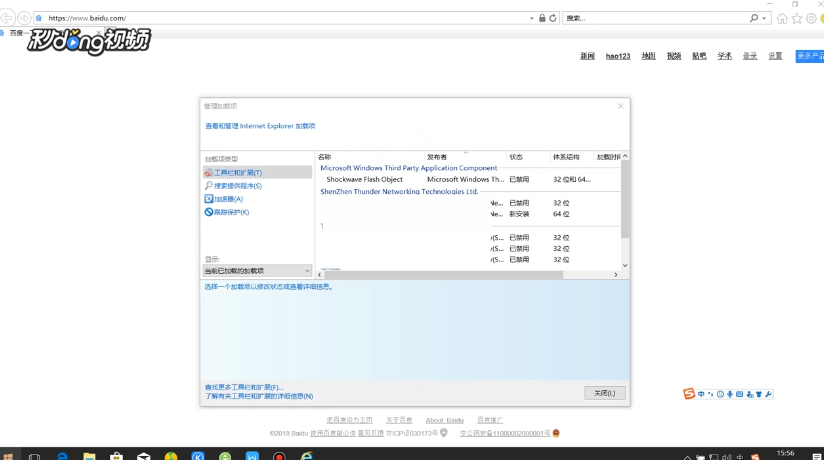Open 关于百度 footer link
The width and height of the screenshot is (824, 460).
tap(399, 420)
